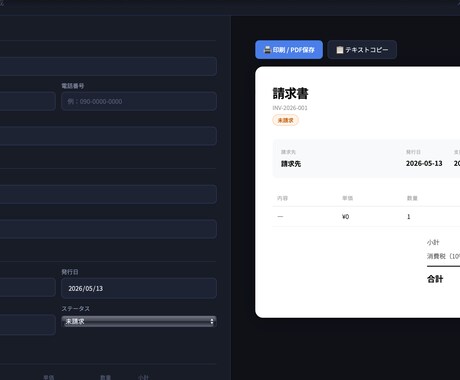Image resolution: width=460 pixels, height=380 pixels.
Task: Click the wide input field at the form's top
Action: [x=108, y=66]
